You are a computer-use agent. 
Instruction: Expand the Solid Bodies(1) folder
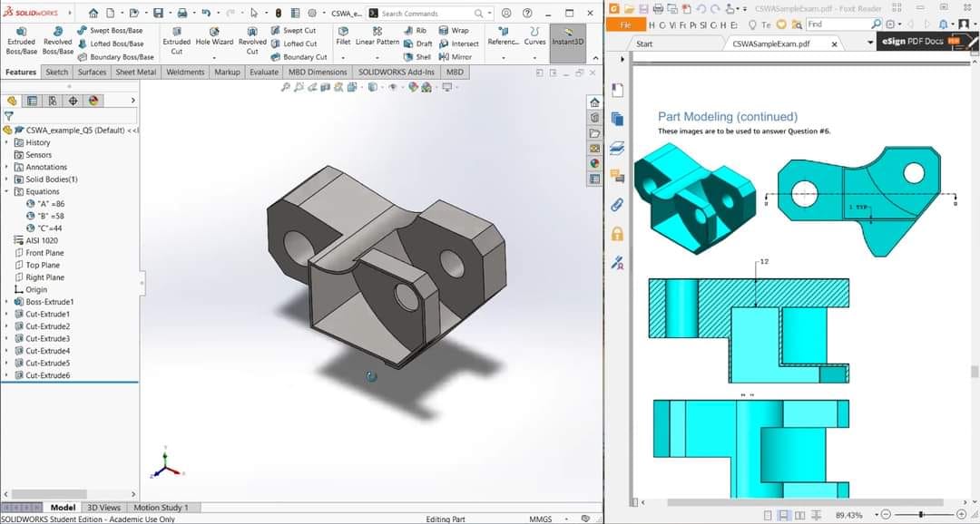[x=7, y=180]
